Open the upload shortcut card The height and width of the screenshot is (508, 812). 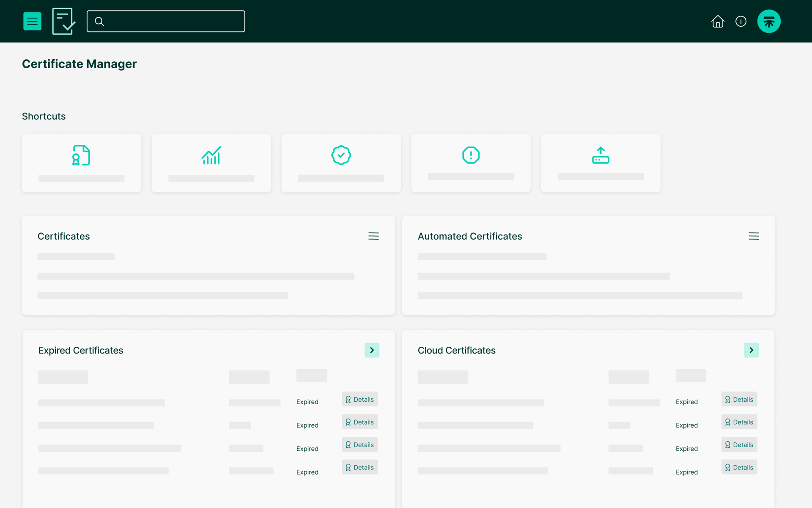pos(601,163)
